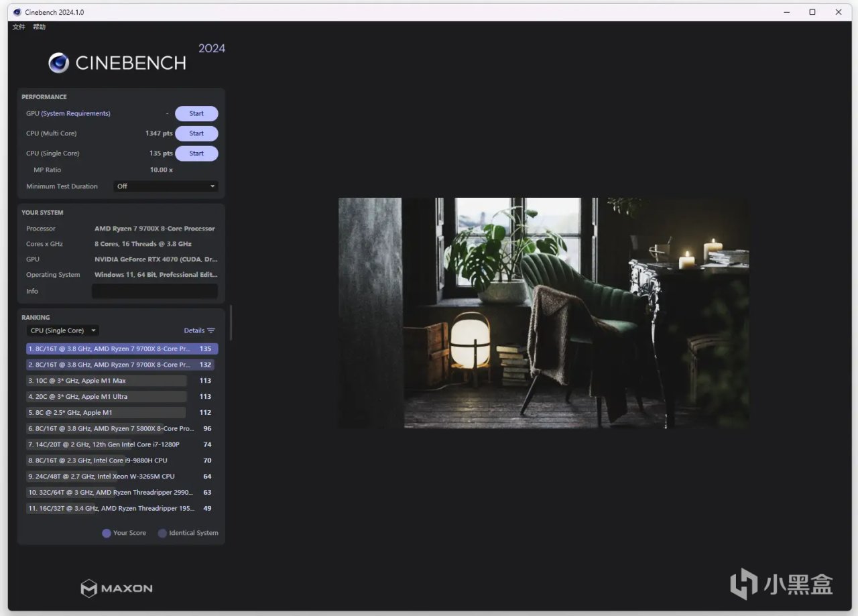This screenshot has height=616, width=858.
Task: Select the Apple M1 Ultra ranking row
Action: (x=121, y=397)
